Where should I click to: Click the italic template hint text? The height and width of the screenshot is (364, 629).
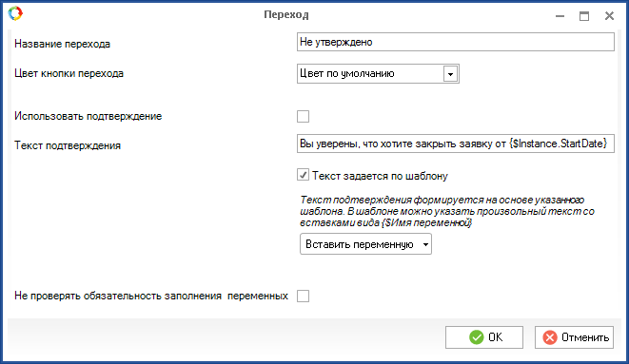[447, 211]
